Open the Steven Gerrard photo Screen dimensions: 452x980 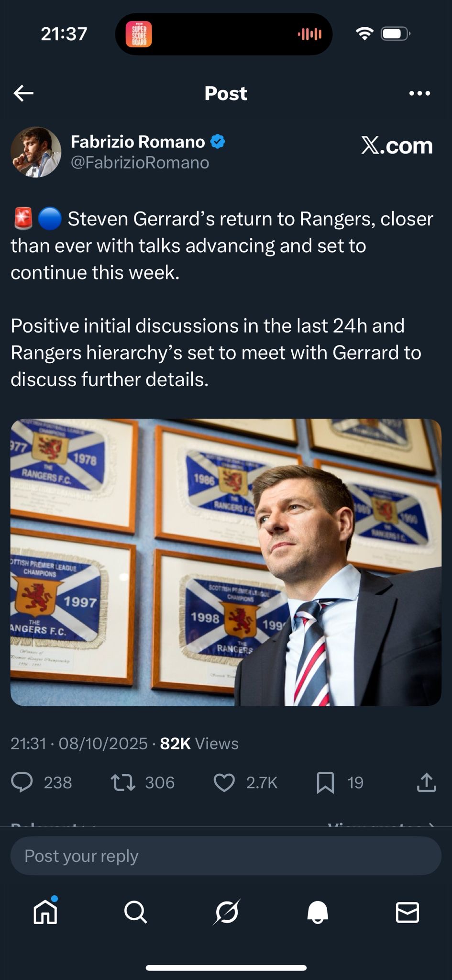226,562
